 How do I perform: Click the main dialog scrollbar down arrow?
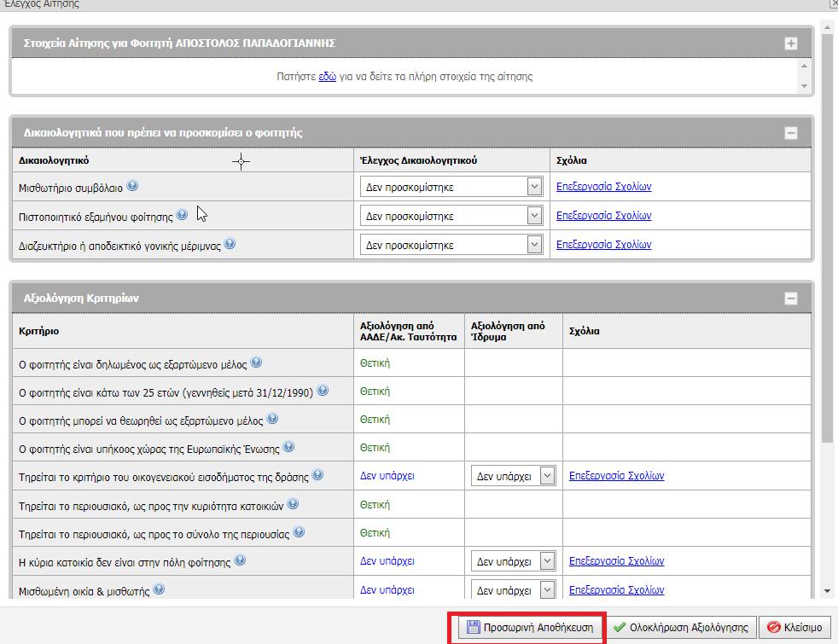pyautogui.click(x=827, y=591)
